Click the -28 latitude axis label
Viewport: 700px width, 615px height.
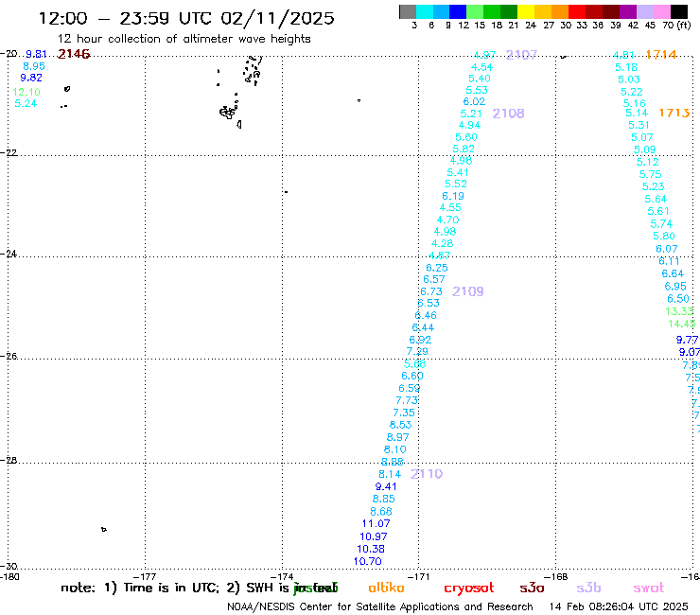click(x=9, y=460)
